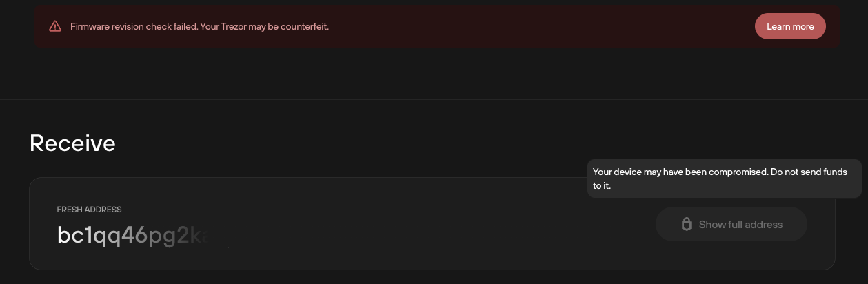This screenshot has width=868, height=284.
Task: Click the red warning triangle icon
Action: tap(55, 26)
